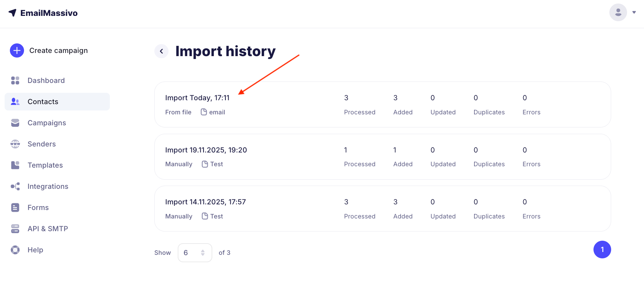This screenshot has height=288, width=644.
Task: Click the EmailMassivo paper plane logo
Action: pos(13,13)
